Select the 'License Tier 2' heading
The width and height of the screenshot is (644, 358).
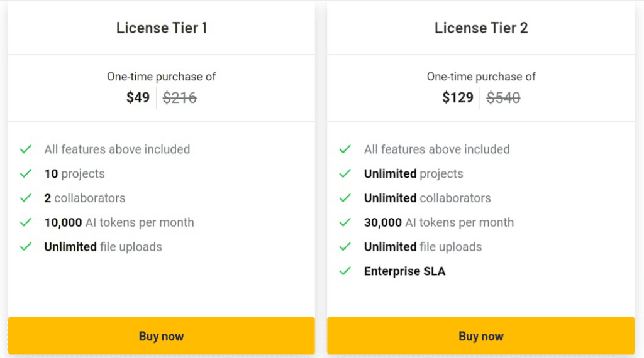click(x=481, y=28)
